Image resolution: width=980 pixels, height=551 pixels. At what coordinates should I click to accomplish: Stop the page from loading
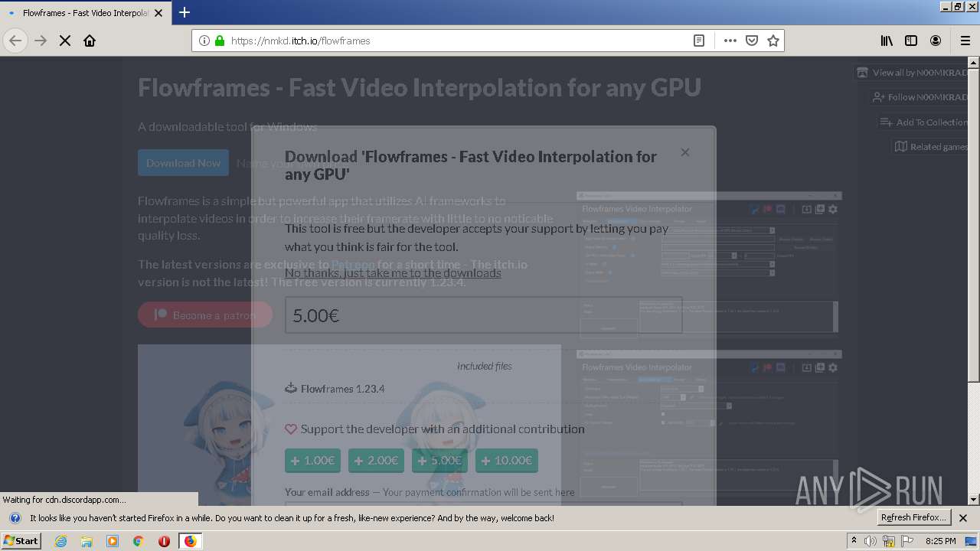65,41
